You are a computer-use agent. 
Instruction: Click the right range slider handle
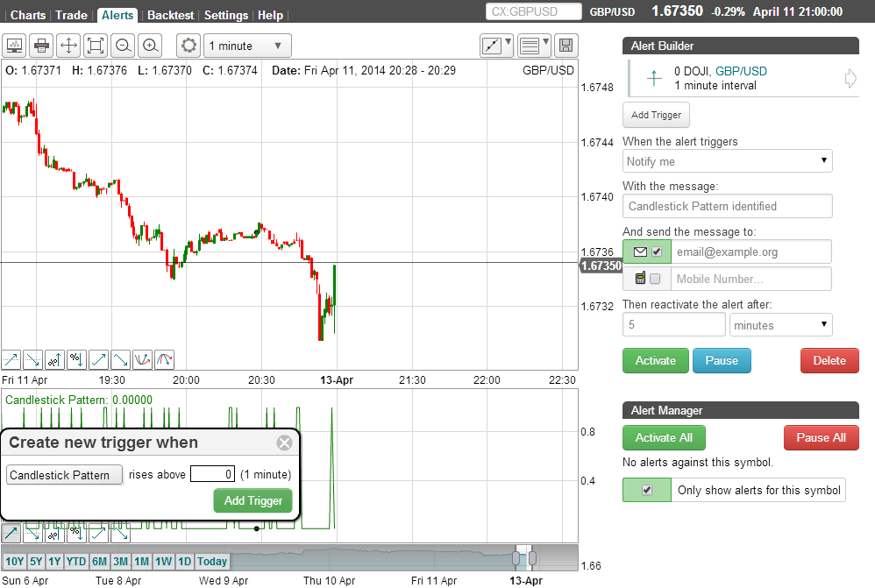pos(532,557)
